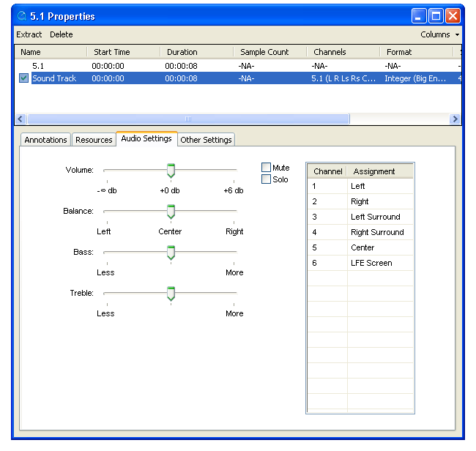The width and height of the screenshot is (476, 451).
Task: Click the QuickTime icon in title bar
Action: (x=22, y=16)
